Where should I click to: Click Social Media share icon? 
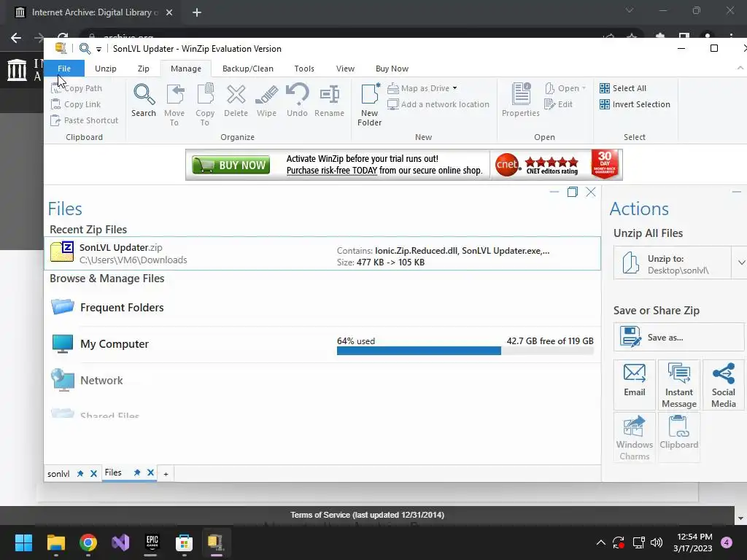click(x=724, y=385)
